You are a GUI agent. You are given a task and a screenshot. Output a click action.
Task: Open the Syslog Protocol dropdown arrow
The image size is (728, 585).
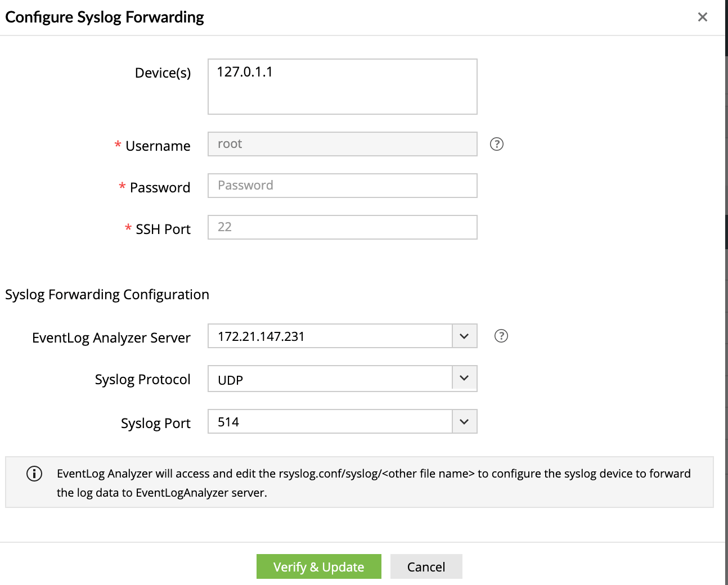464,378
